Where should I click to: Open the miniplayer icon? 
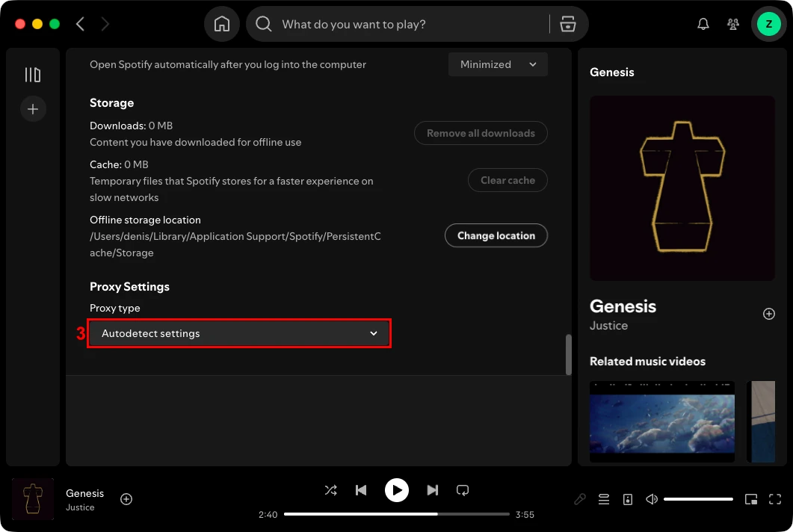point(751,500)
